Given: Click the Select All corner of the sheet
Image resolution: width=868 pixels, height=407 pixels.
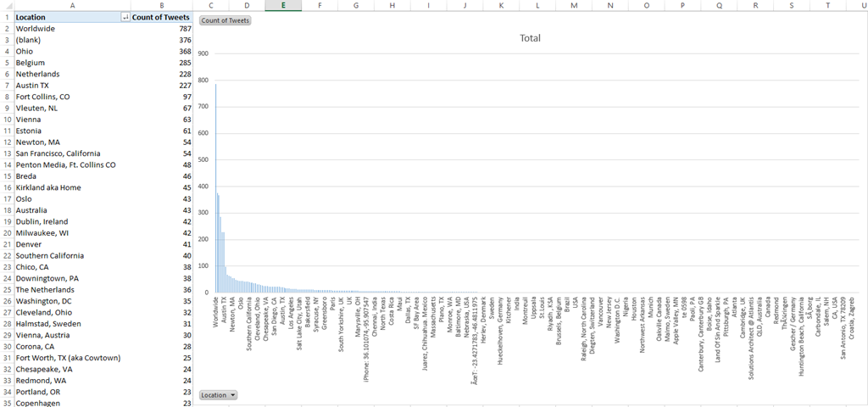Looking at the screenshot, I should [6, 6].
